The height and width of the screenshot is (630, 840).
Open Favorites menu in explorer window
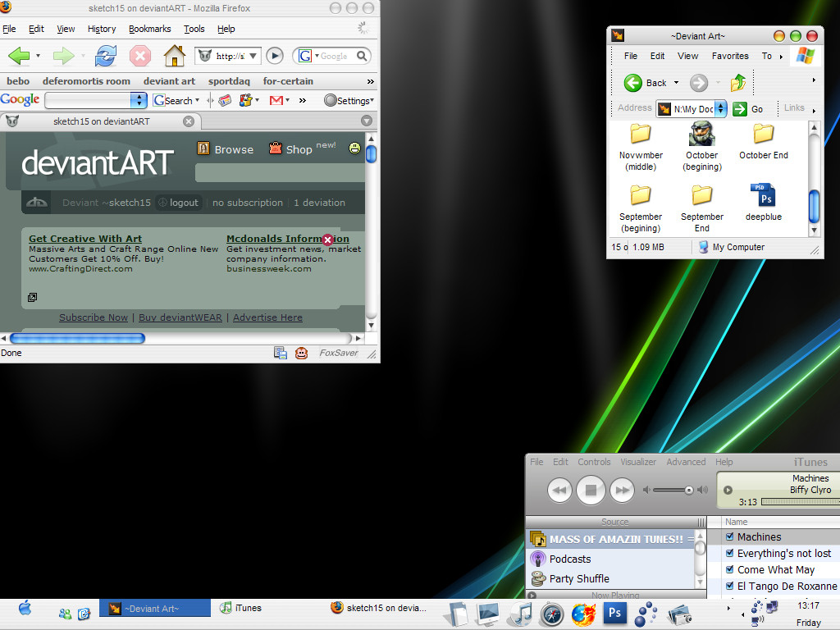(729, 56)
